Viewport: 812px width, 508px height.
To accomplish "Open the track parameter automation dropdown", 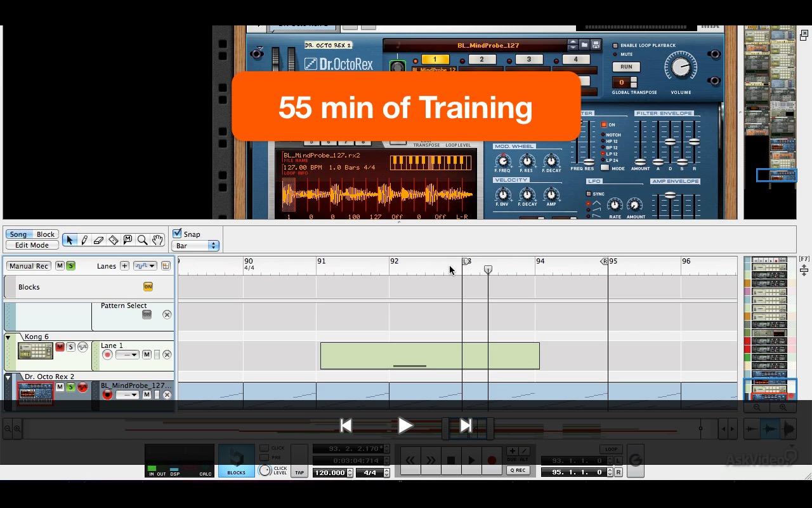I will (145, 266).
